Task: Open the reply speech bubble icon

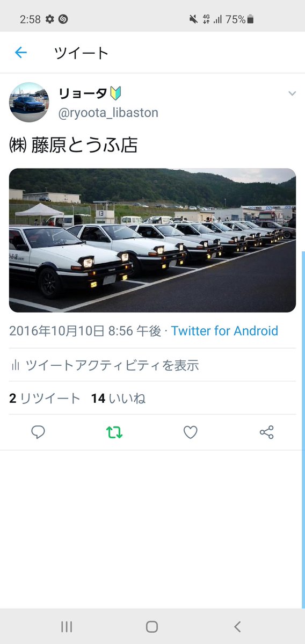Action: (38, 432)
